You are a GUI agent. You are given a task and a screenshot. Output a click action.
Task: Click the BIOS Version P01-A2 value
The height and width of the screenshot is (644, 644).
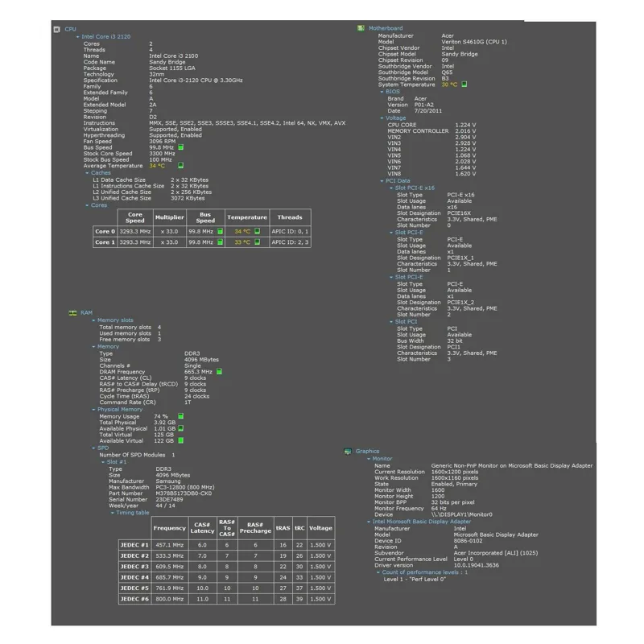tap(424, 105)
